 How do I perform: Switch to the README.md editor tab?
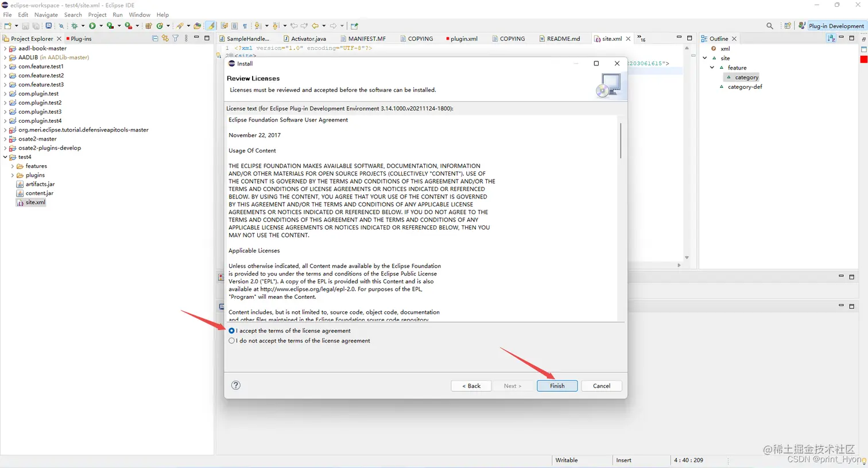pos(559,39)
